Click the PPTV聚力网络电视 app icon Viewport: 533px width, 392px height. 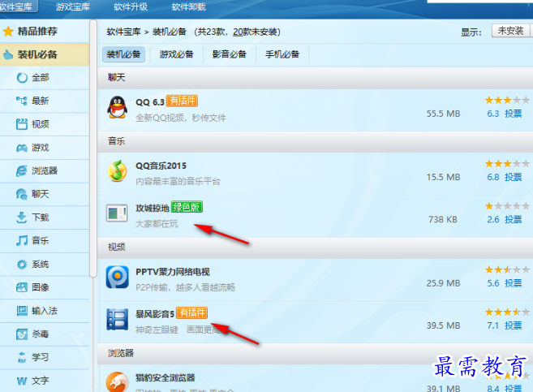coord(118,277)
